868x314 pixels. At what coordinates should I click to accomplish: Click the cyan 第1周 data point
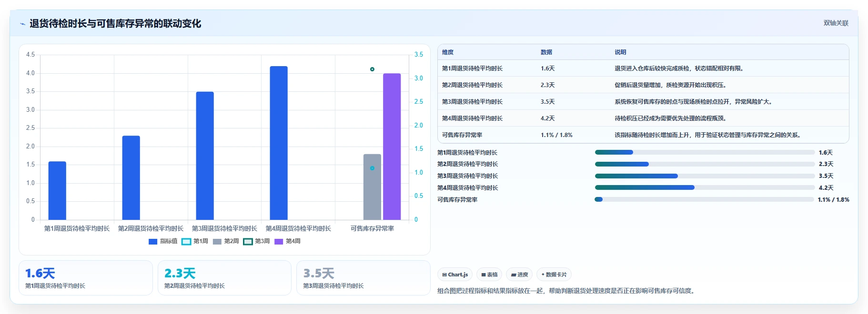pyautogui.click(x=372, y=168)
